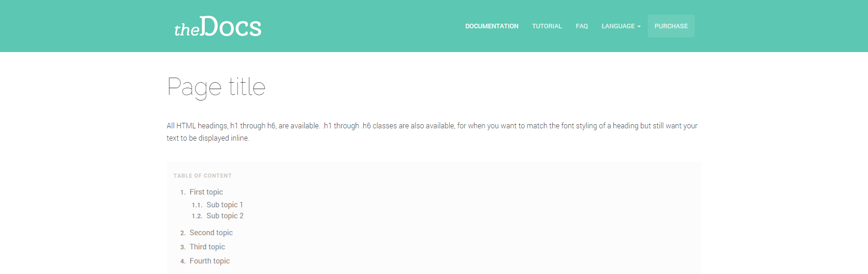Viewport: 868px width, 274px height.
Task: Click the TABLE OF CONTENT label
Action: (202, 176)
